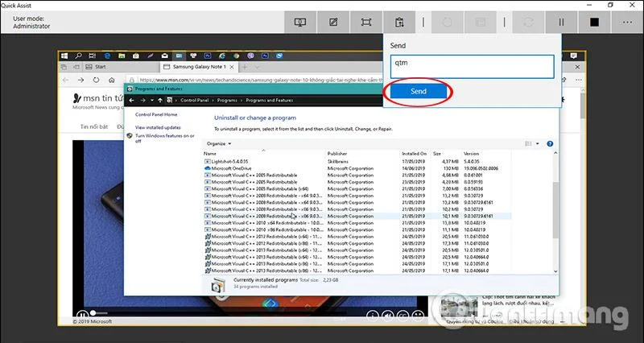Open the Control Panel Home link
Image resolution: width=644 pixels, height=343 pixels.
(156, 114)
